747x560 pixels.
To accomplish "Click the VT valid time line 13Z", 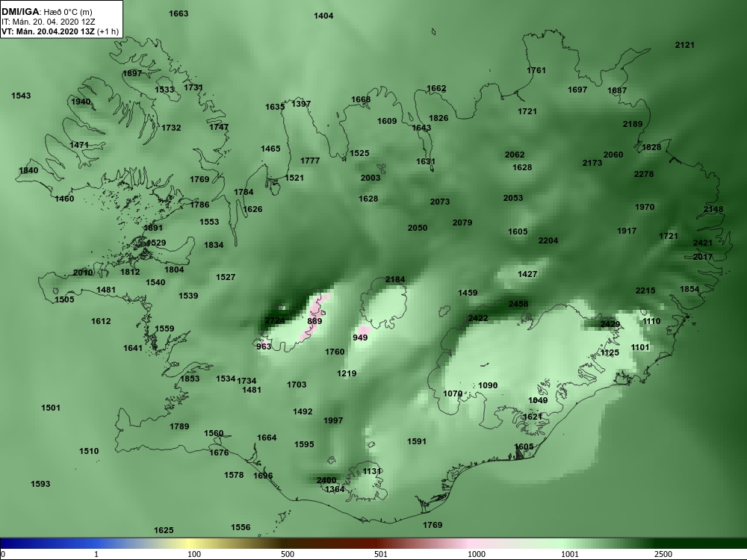I will click(59, 32).
